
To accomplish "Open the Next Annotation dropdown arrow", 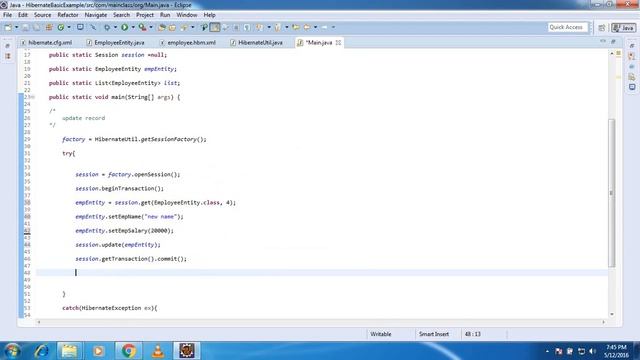I will [269, 27].
